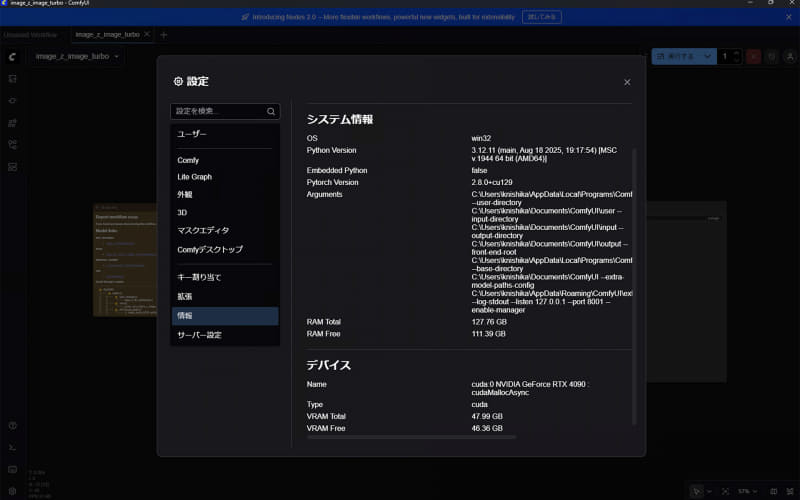The height and width of the screenshot is (500, 800).
Task: Toggle link visibility icon bottom right
Action: coord(790,491)
